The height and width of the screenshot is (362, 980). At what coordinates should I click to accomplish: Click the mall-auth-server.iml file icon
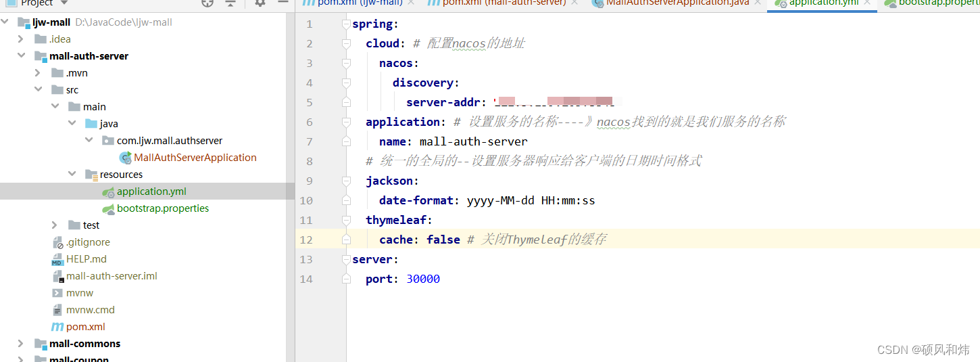click(x=57, y=276)
